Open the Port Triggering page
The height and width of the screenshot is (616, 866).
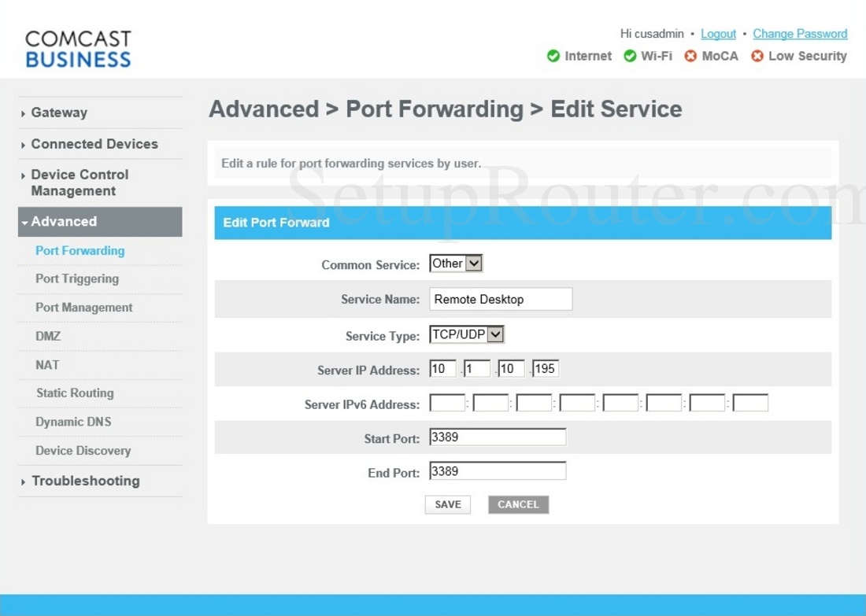[x=77, y=278]
